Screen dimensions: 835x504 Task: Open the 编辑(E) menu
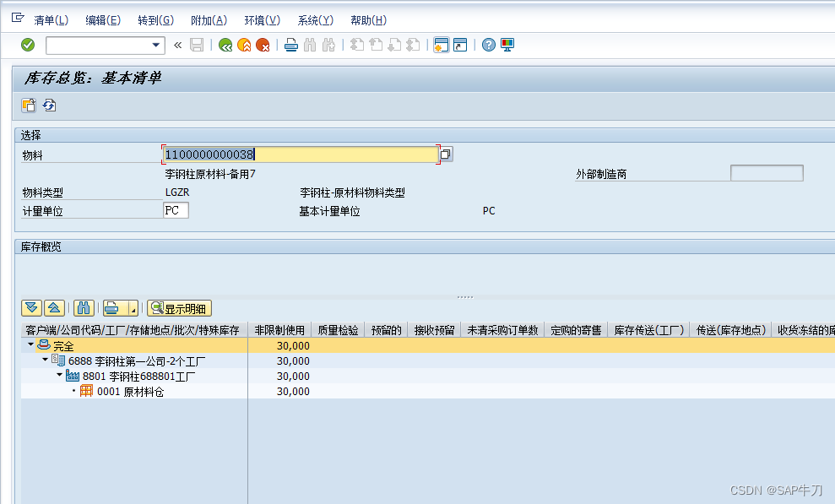(103, 20)
